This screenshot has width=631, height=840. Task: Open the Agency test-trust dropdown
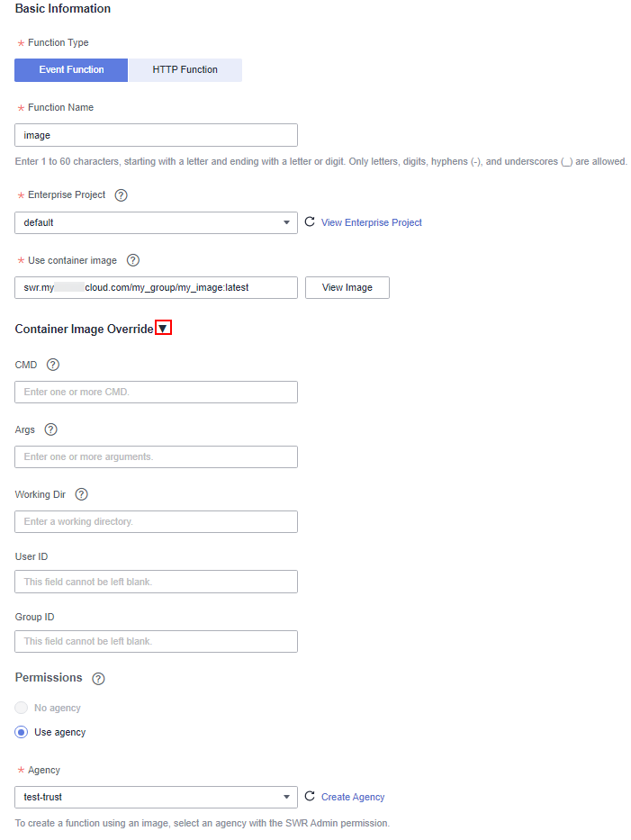coord(156,797)
